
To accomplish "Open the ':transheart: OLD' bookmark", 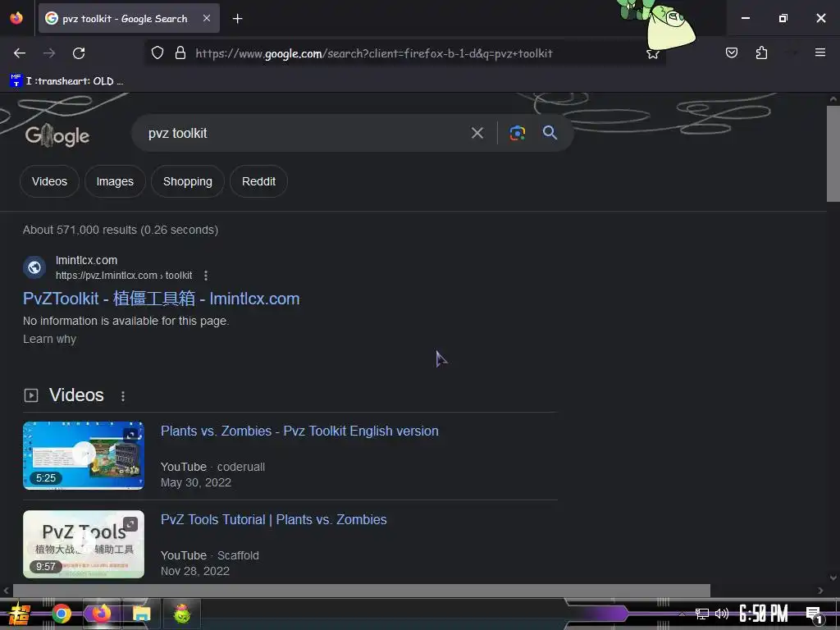I will point(66,81).
